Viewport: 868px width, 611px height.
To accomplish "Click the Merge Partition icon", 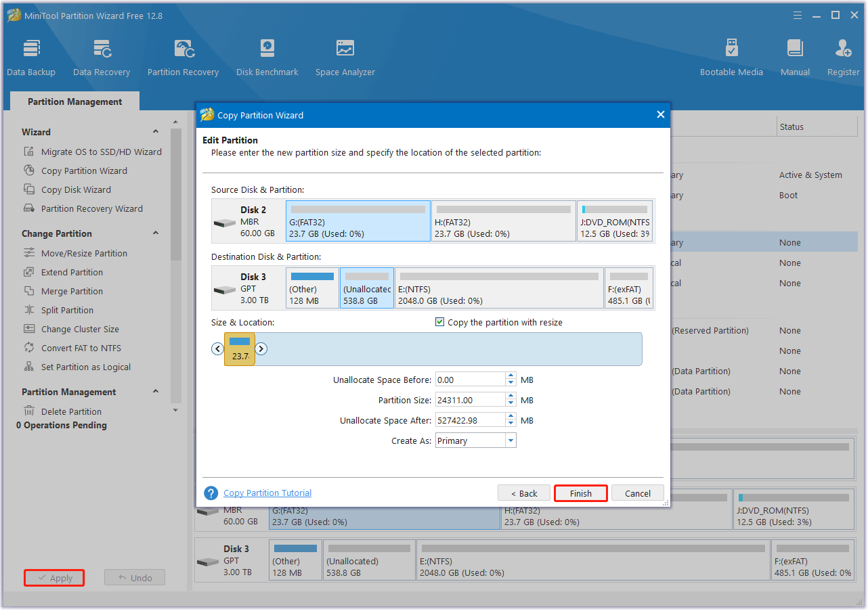I will pos(29,291).
